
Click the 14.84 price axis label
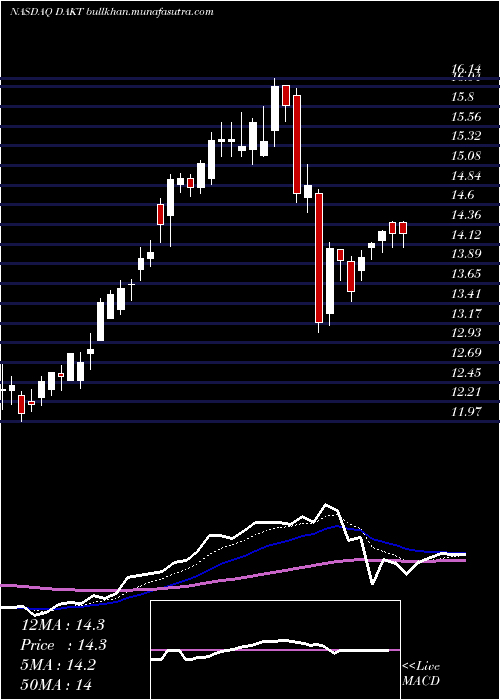click(x=466, y=175)
